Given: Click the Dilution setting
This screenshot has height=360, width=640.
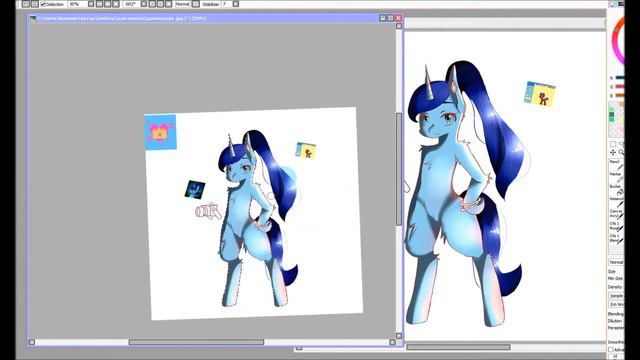Looking at the screenshot, I should pyautogui.click(x=616, y=321).
